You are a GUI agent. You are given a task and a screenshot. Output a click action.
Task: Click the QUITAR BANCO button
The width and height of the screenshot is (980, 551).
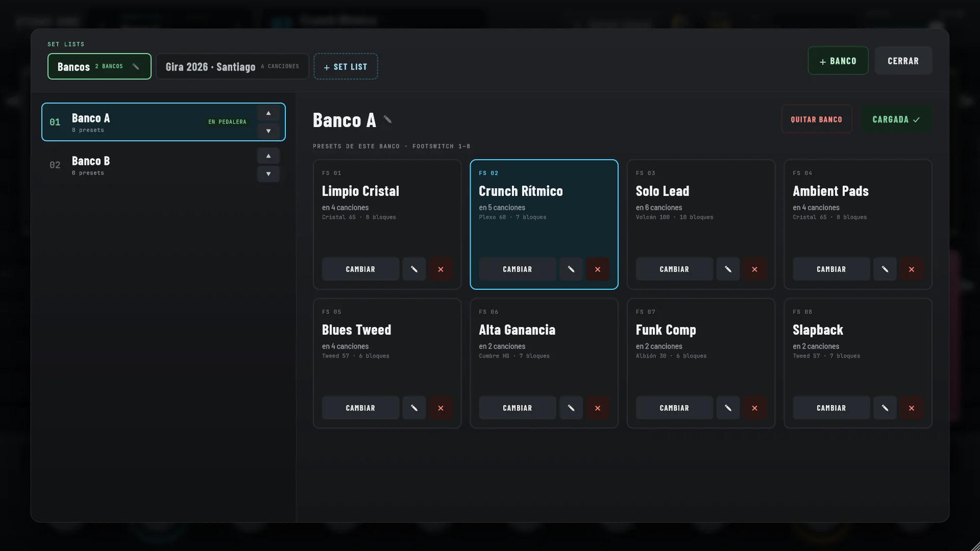[x=817, y=119]
